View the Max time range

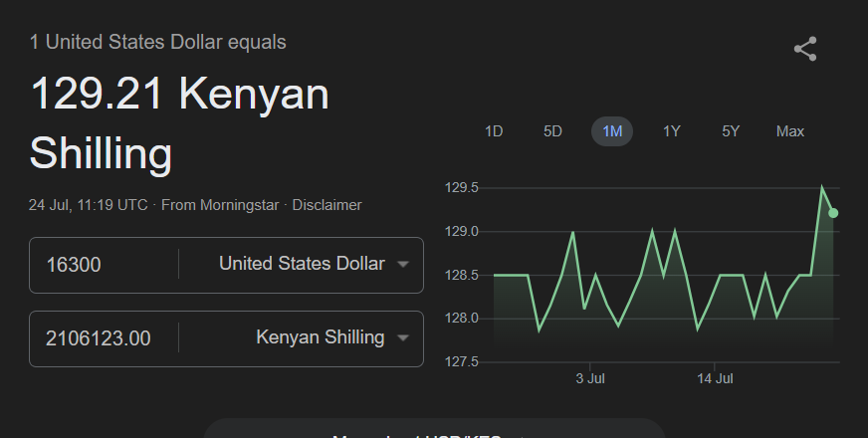tap(790, 131)
